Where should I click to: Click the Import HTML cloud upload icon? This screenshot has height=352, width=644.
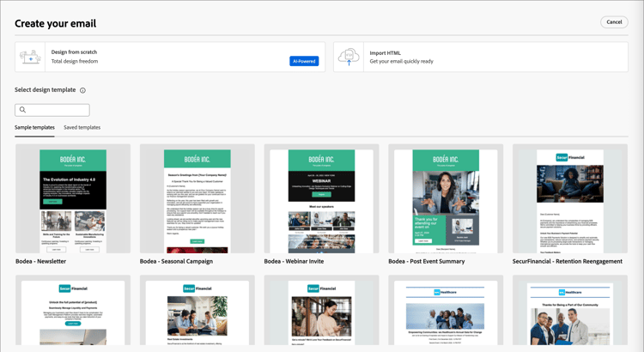[349, 57]
